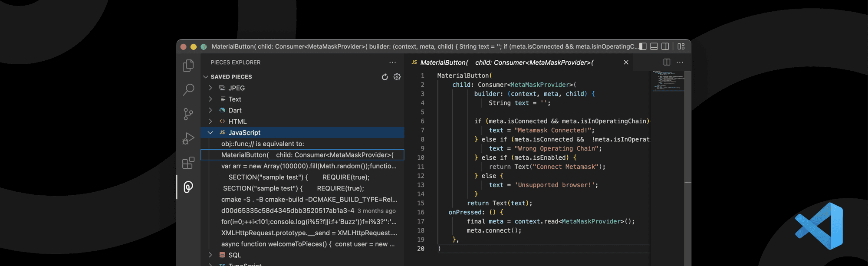Expand the SQL pieces group
This screenshot has height=266, width=868.
coord(210,255)
